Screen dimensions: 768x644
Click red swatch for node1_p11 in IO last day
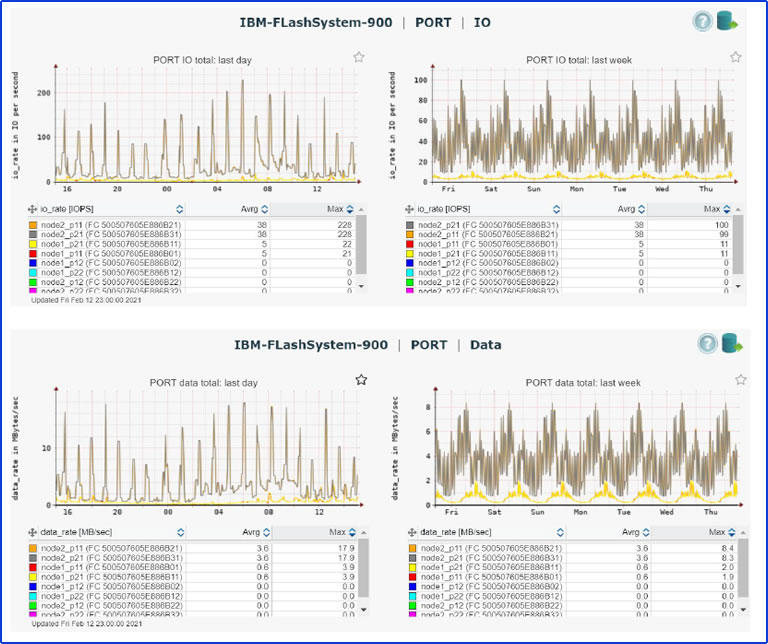click(x=33, y=254)
